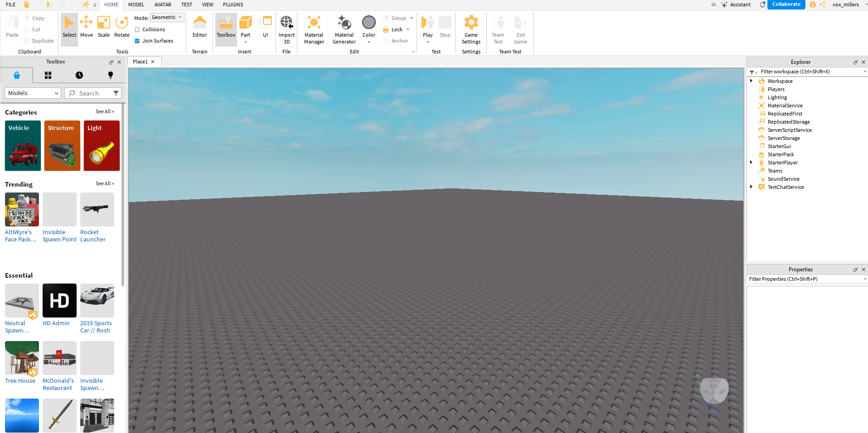Open the Terrain Editor
This screenshot has height=433, width=868.
(199, 27)
